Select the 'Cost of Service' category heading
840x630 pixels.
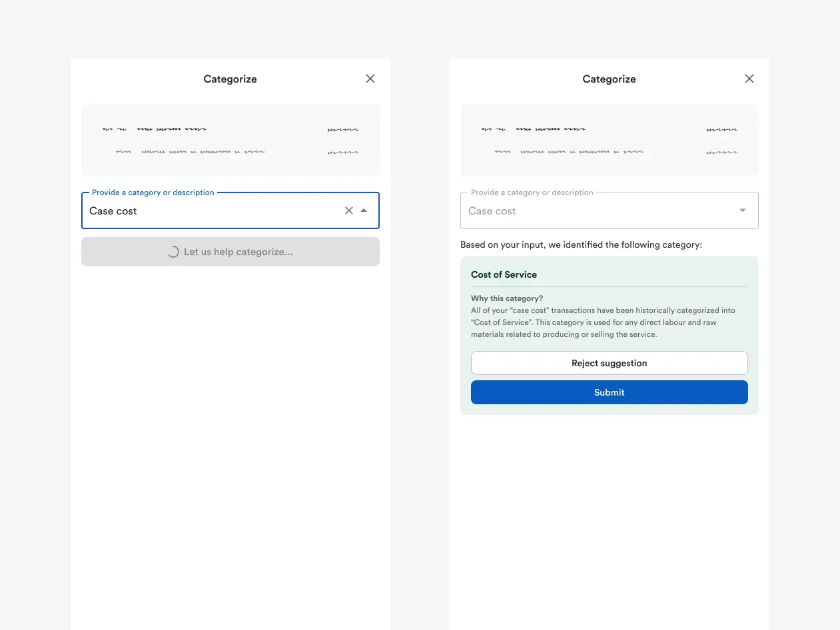(504, 274)
